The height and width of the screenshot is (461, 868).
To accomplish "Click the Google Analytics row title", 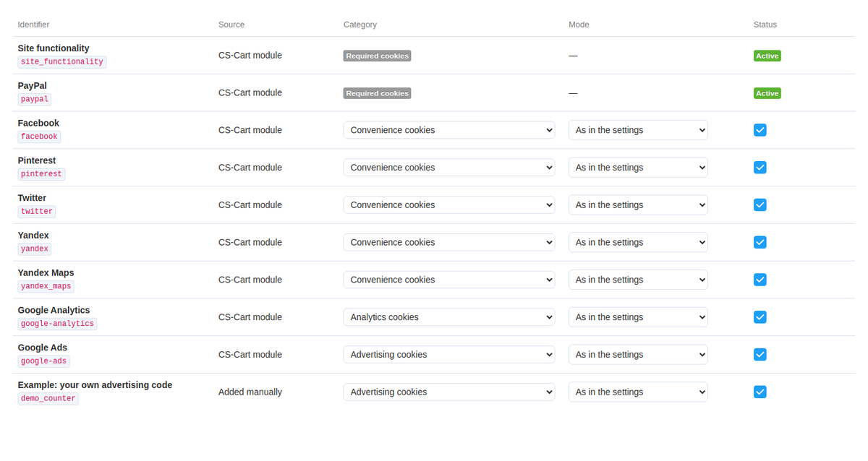I will (x=54, y=310).
